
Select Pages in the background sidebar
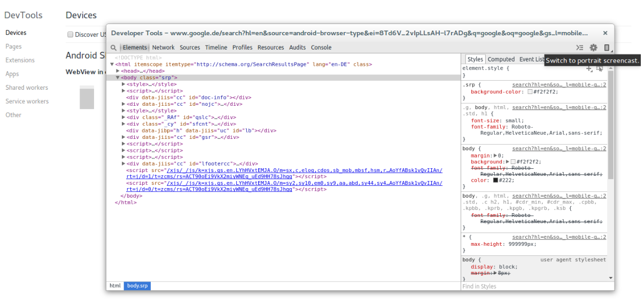13,46
